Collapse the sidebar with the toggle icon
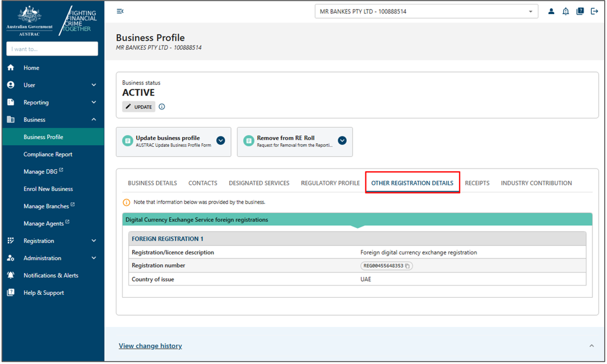Image resolution: width=607 pixels, height=364 pixels. click(x=120, y=11)
